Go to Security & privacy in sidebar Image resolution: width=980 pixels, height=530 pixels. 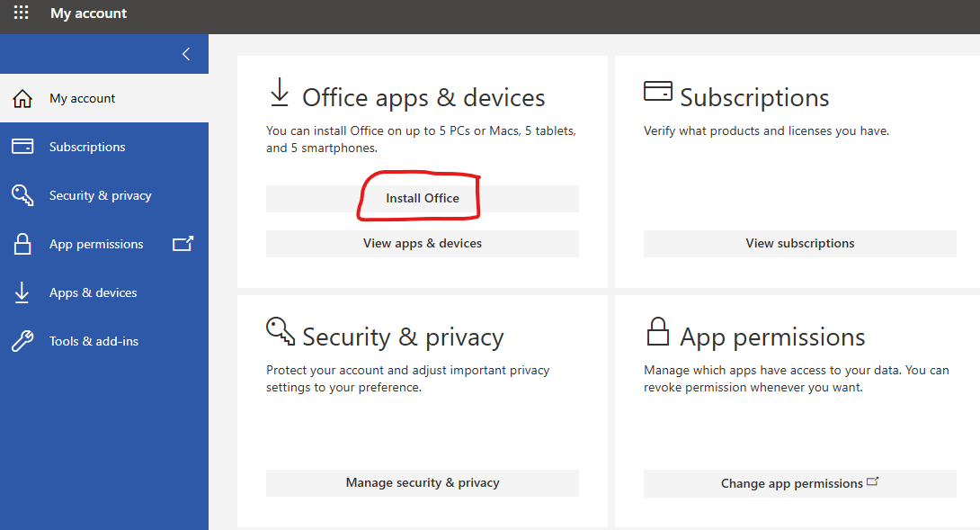click(104, 195)
